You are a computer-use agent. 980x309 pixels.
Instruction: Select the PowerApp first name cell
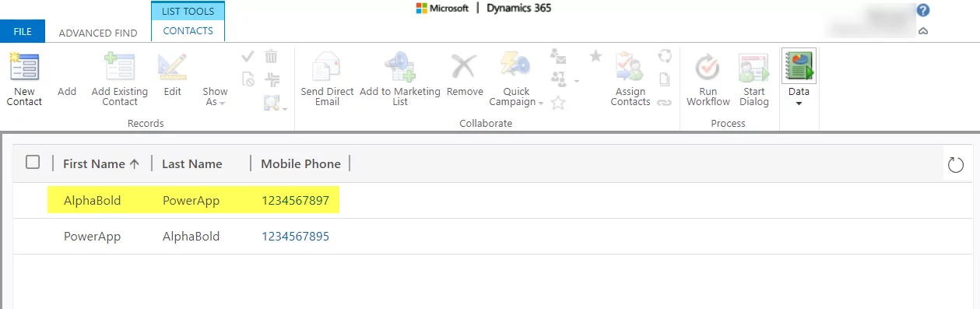(93, 236)
